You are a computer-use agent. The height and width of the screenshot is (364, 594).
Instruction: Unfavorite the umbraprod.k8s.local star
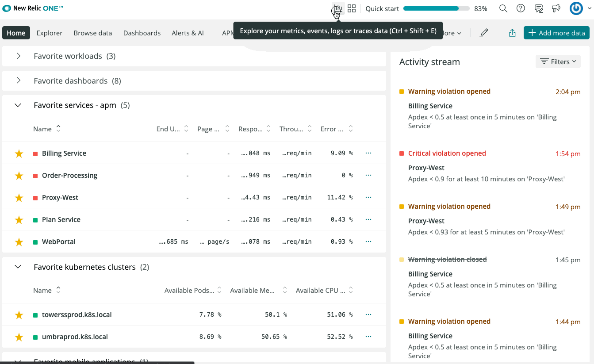(x=19, y=337)
